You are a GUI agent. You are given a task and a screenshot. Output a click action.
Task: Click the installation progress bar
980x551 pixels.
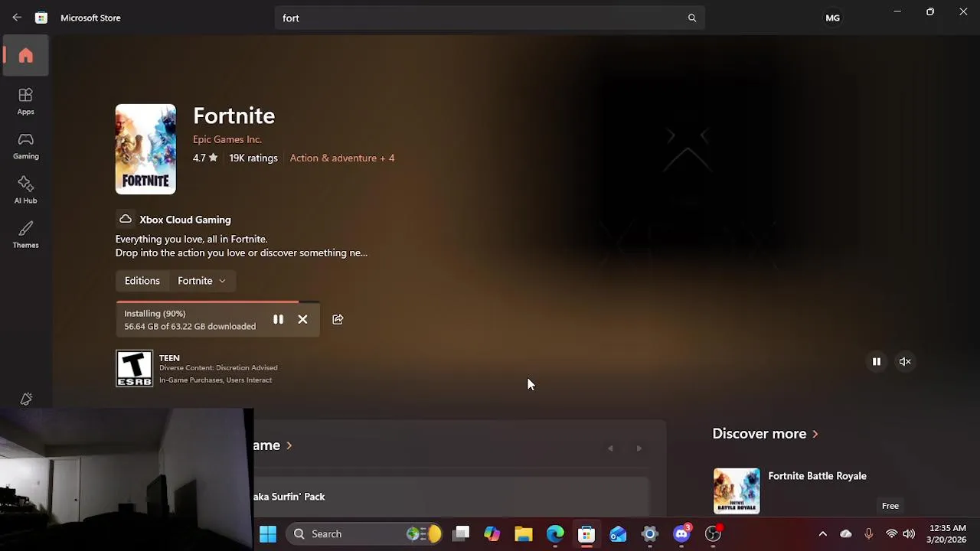coord(218,303)
